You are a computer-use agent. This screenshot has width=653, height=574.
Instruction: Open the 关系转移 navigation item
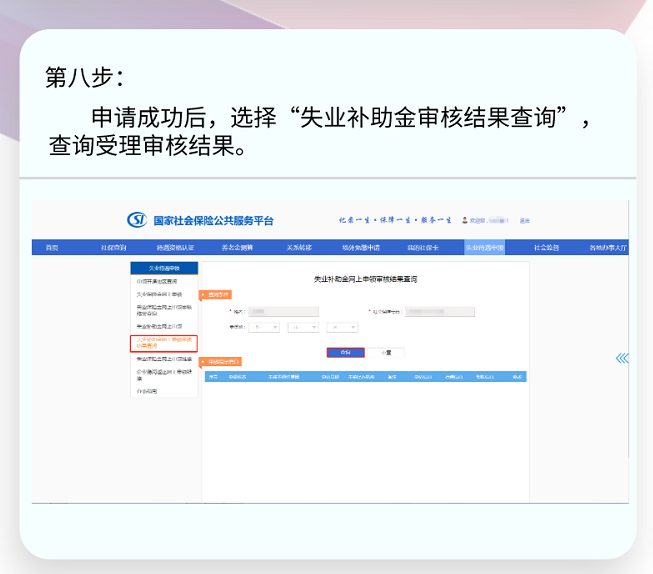point(299,247)
